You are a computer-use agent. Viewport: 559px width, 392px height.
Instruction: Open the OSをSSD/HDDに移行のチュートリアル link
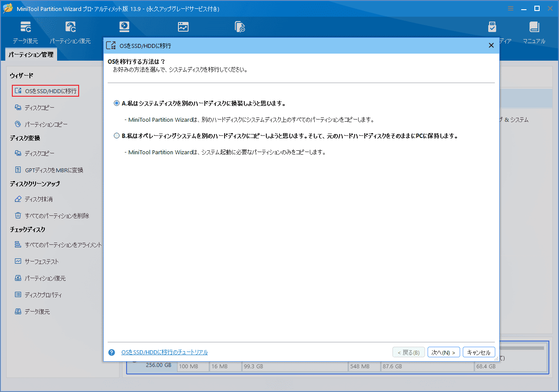(x=164, y=352)
